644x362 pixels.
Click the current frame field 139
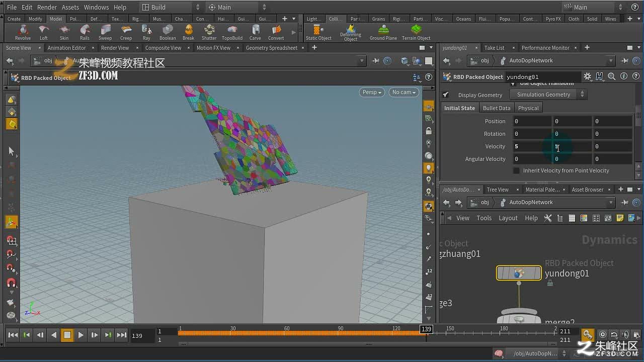[x=142, y=335]
